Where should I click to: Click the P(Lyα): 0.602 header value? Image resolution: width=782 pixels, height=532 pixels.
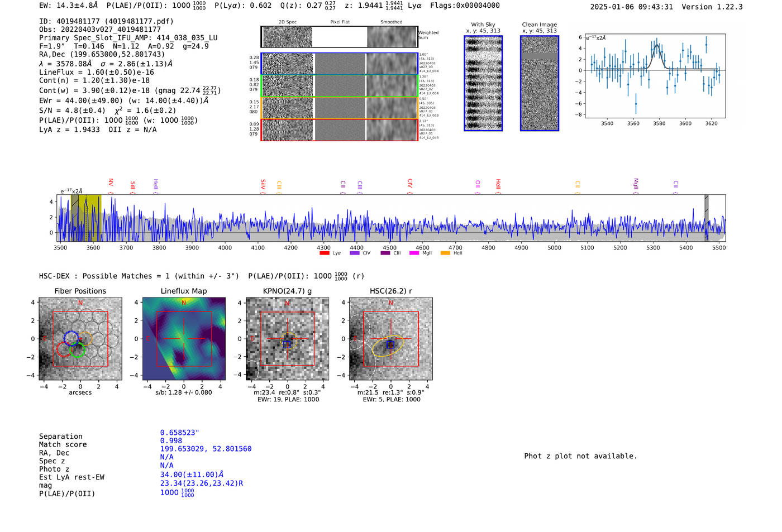click(243, 5)
